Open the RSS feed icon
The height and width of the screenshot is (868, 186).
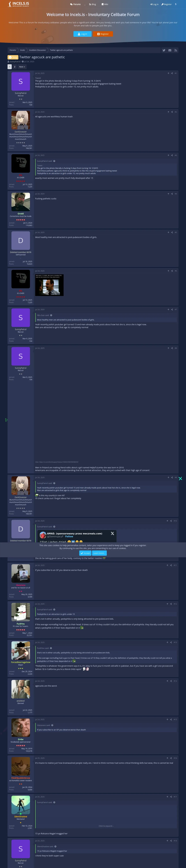[x=176, y=50]
